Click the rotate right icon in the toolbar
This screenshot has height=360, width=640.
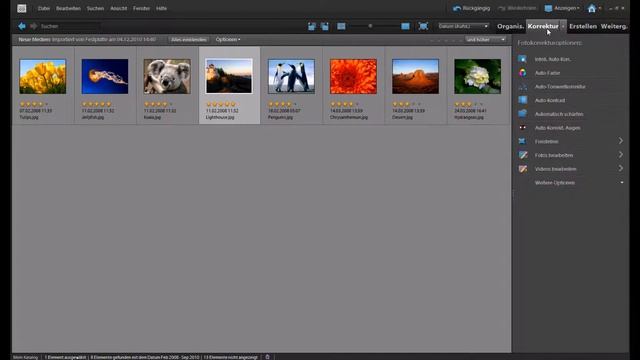325,27
